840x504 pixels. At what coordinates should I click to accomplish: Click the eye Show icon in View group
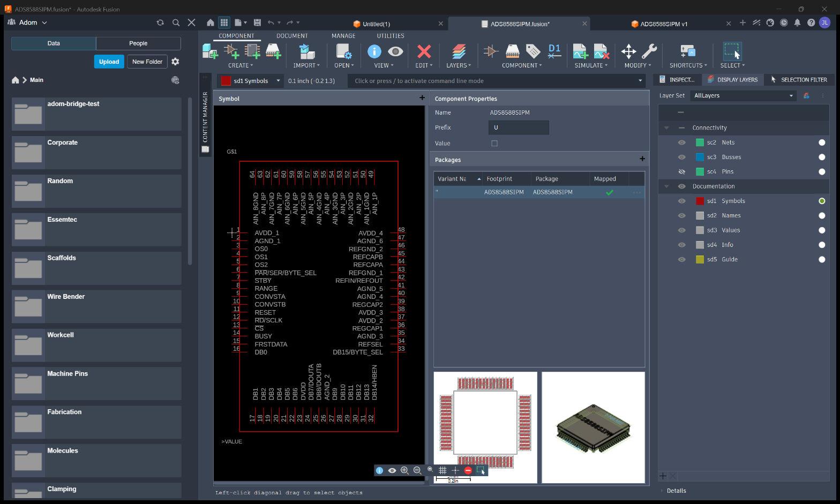click(395, 51)
